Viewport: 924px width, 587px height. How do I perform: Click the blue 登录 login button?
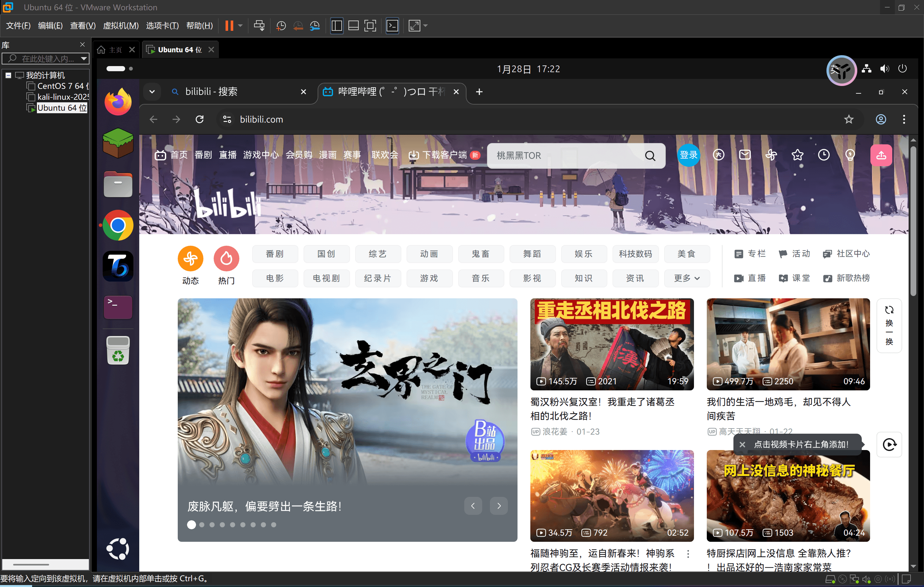tap(689, 155)
